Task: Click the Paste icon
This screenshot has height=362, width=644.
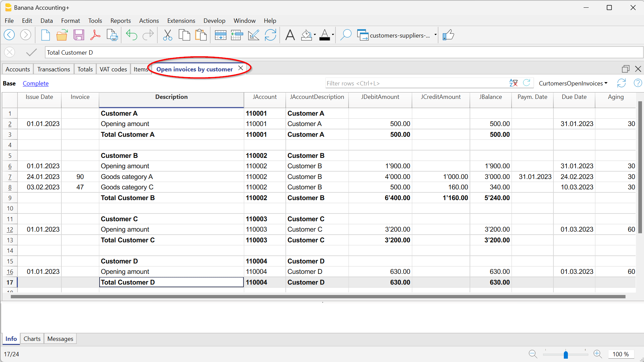Action: click(201, 35)
